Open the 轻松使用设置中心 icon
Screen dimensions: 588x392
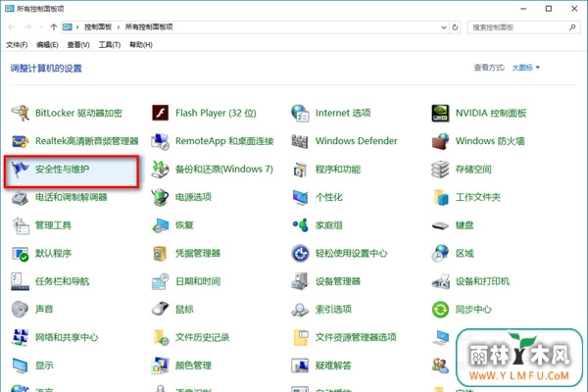pyautogui.click(x=300, y=254)
